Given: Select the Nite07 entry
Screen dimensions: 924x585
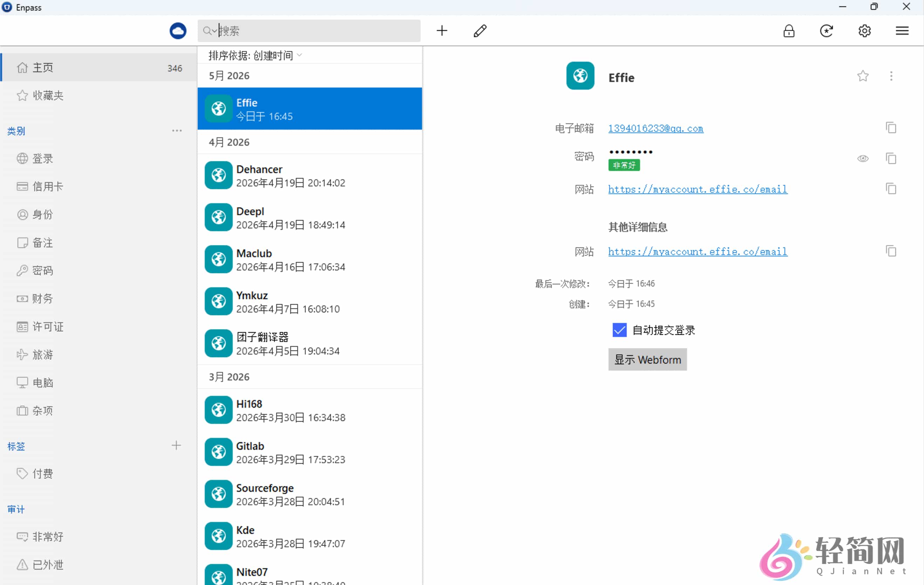Looking at the screenshot, I should (310, 572).
